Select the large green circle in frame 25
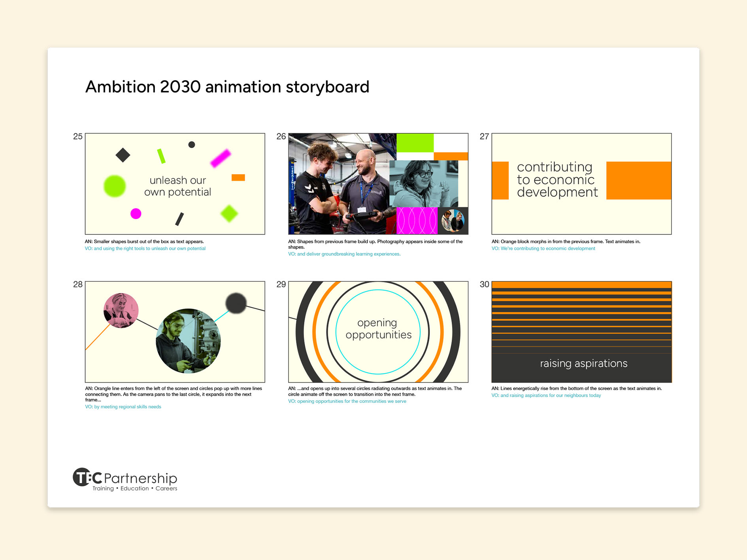 [x=115, y=186]
